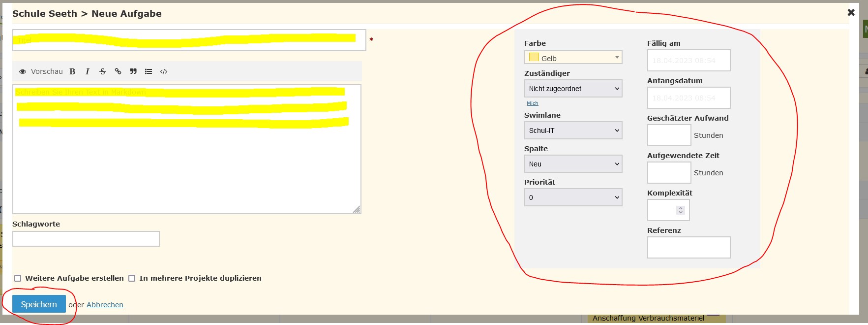The width and height of the screenshot is (868, 325).
Task: Open the Farbe color dropdown
Action: click(573, 58)
